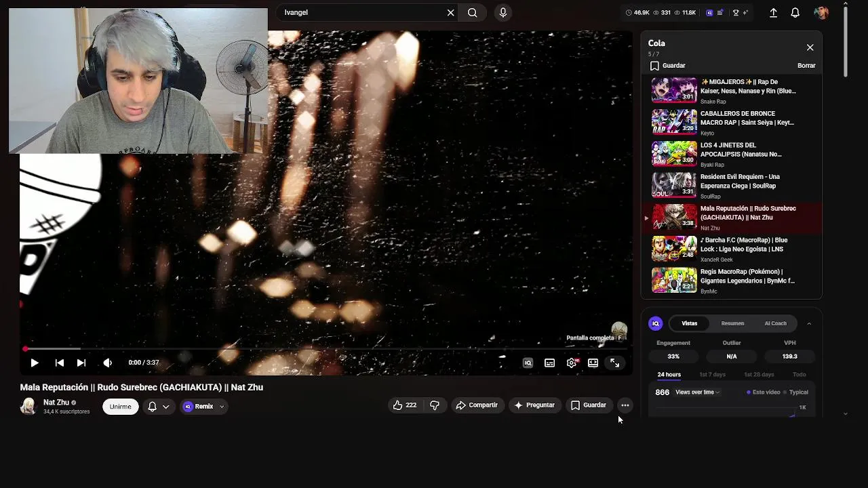This screenshot has width=868, height=488.
Task: Select the 1st 7 days range tab
Action: coord(712,375)
